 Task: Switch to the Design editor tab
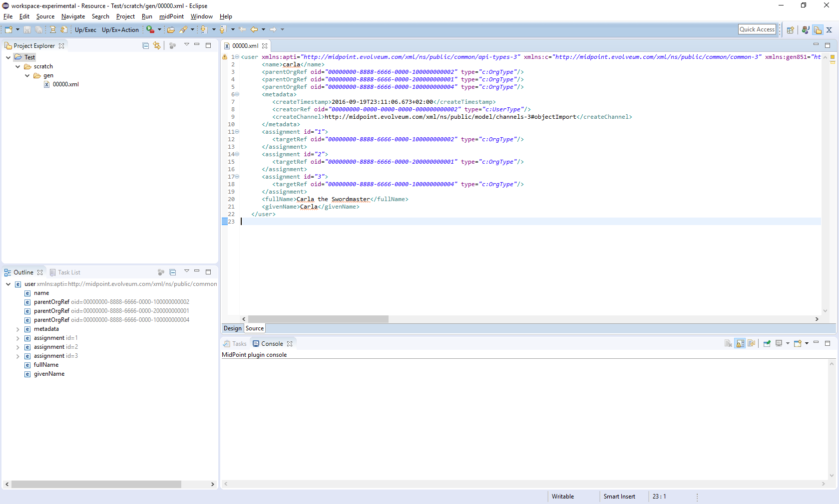(x=232, y=328)
